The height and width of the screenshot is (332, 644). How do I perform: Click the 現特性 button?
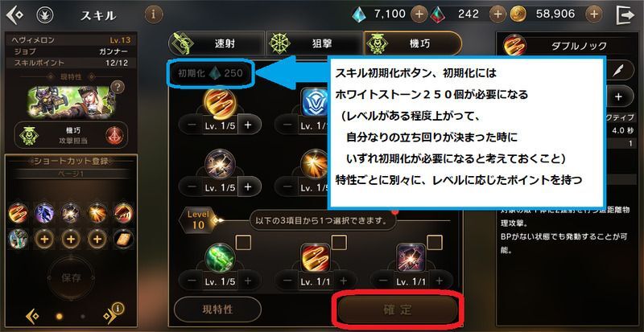[217, 309]
